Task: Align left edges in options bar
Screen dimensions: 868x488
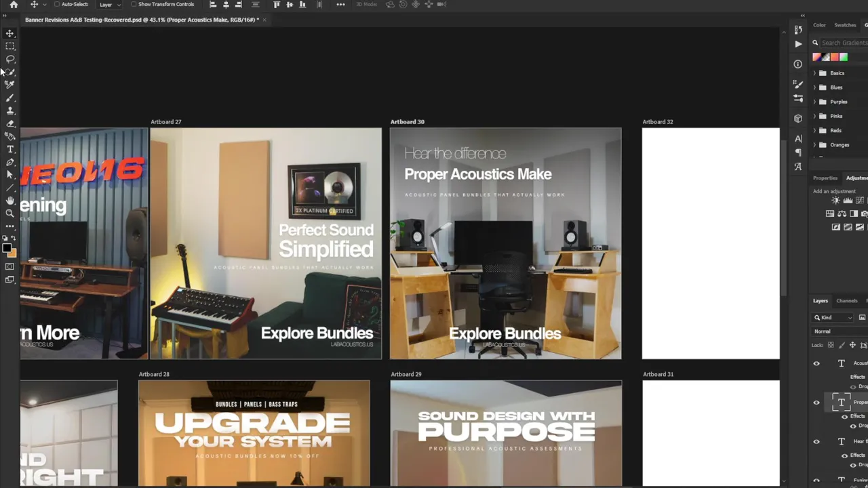Action: [213, 5]
